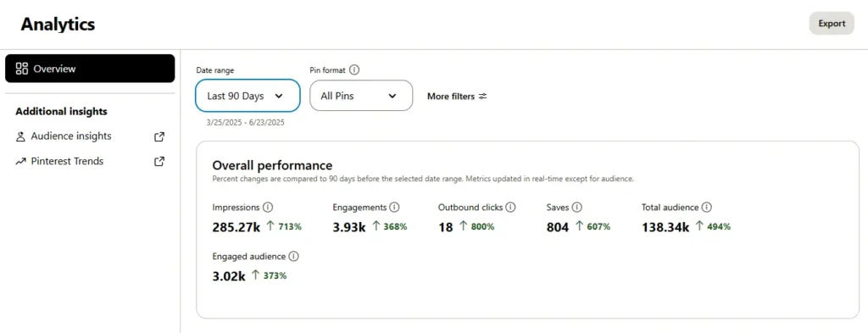Open the Impressions info icon
The width and height of the screenshot is (868, 333).
point(268,208)
